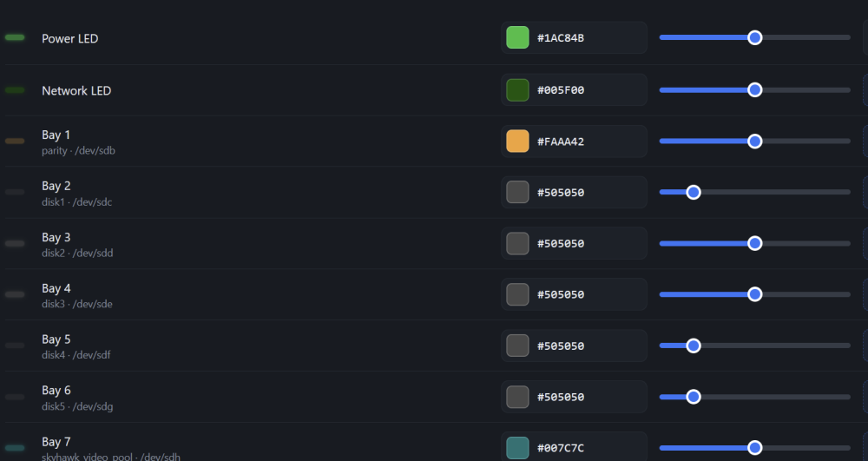The height and width of the screenshot is (461, 868).
Task: Click the Power LED brightness slider handle
Action: point(754,37)
